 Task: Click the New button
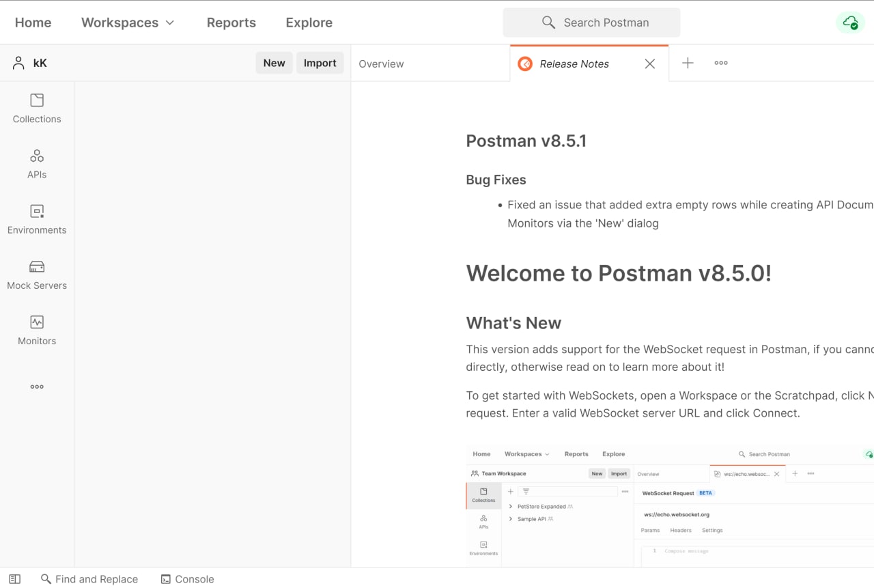click(274, 63)
